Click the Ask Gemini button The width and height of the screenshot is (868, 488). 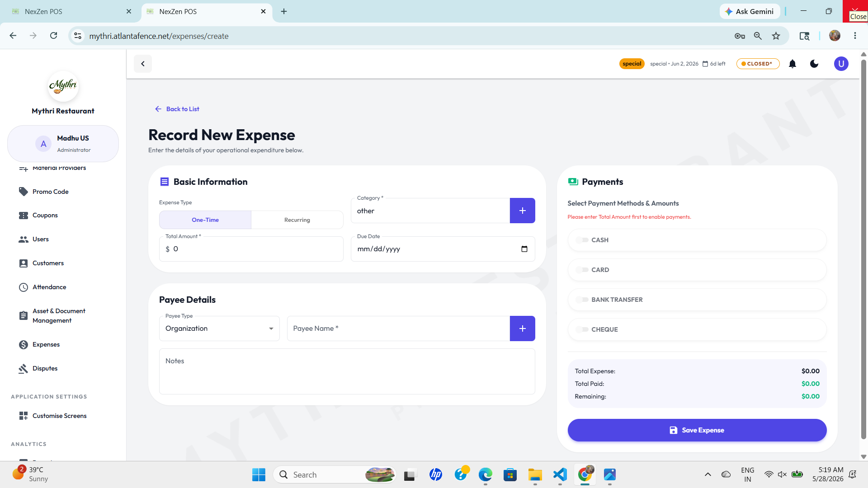pyautogui.click(x=750, y=11)
